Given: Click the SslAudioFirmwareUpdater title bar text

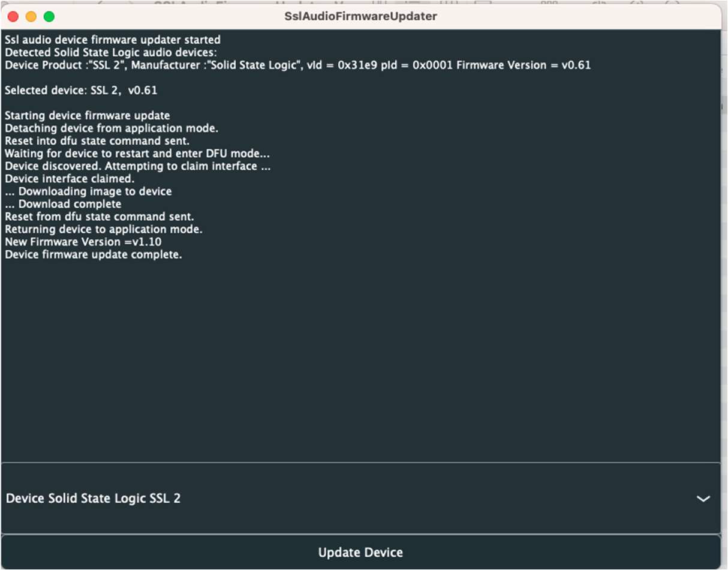Looking at the screenshot, I should coord(360,16).
